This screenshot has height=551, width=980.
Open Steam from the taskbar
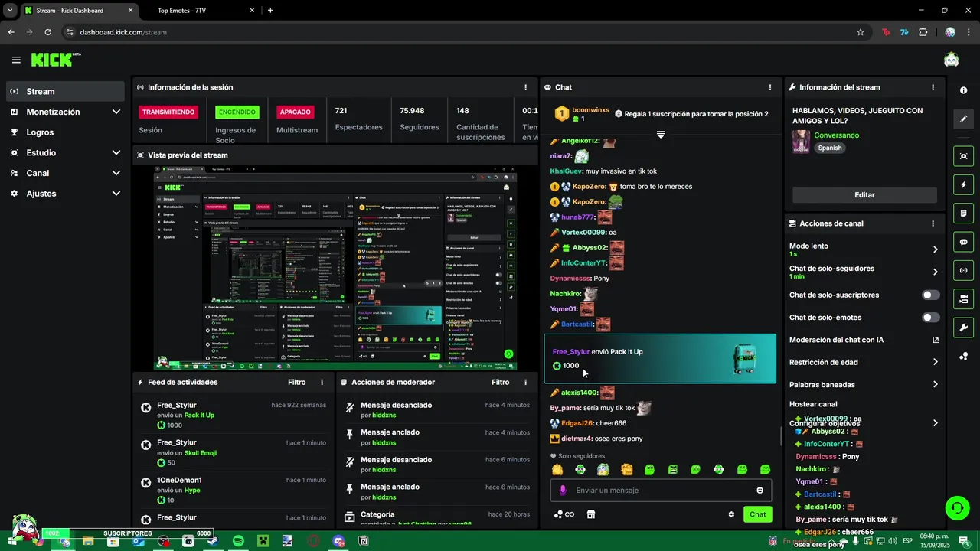[213, 541]
